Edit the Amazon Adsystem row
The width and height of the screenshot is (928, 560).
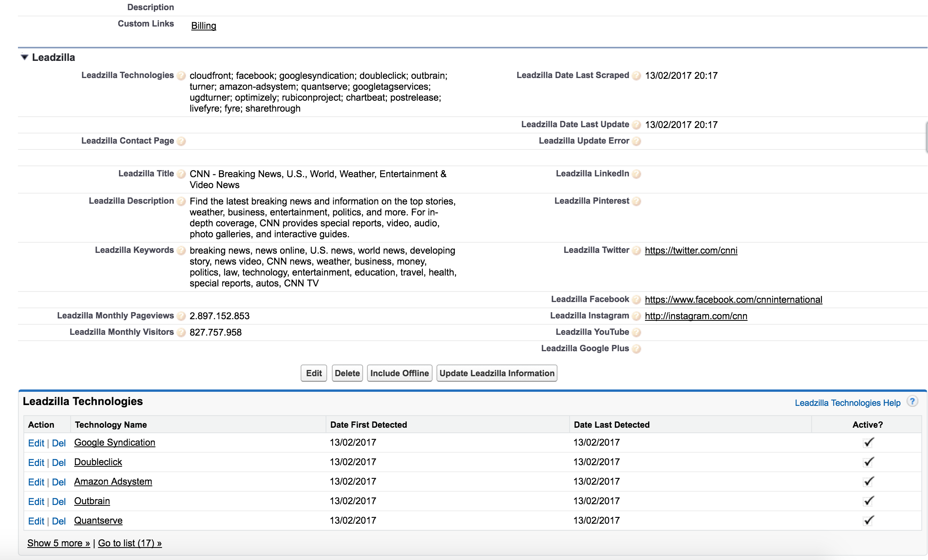pyautogui.click(x=36, y=482)
